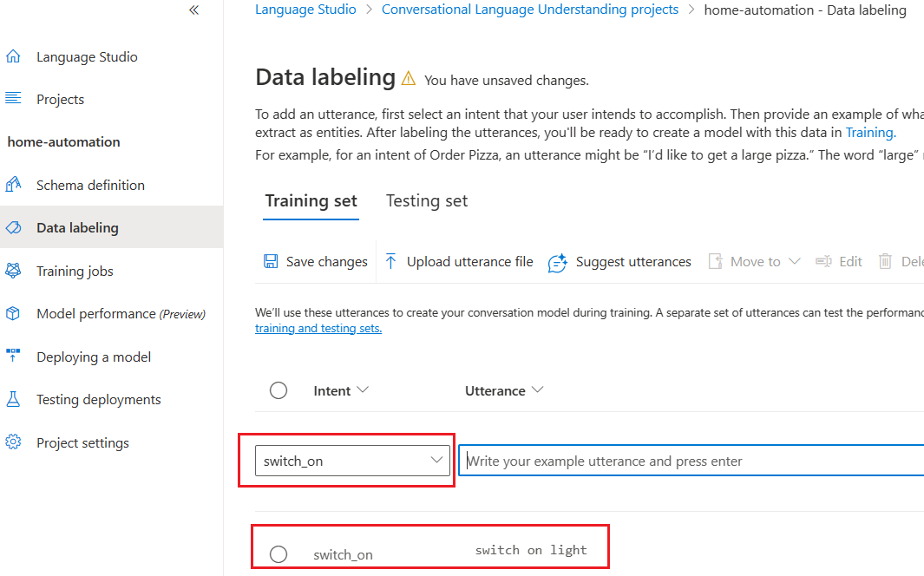Screen dimensions: 924x576
Task: Open Model performance (Preview) page
Action: [x=121, y=314]
